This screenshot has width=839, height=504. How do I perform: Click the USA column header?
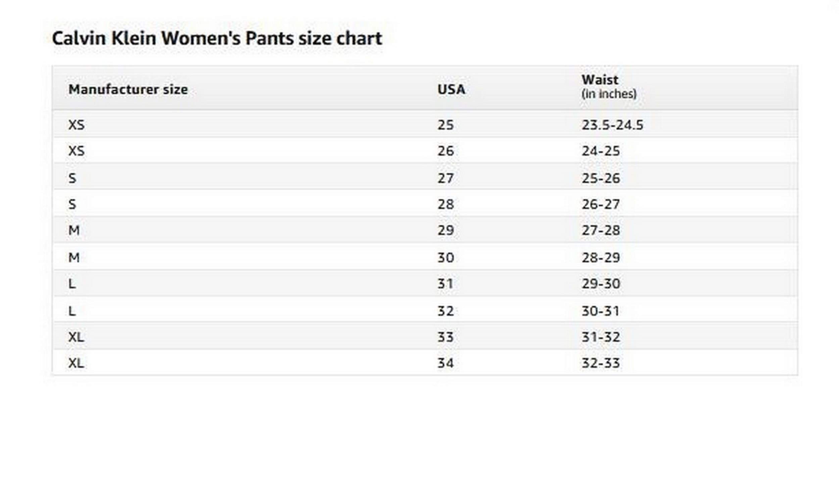[451, 90]
